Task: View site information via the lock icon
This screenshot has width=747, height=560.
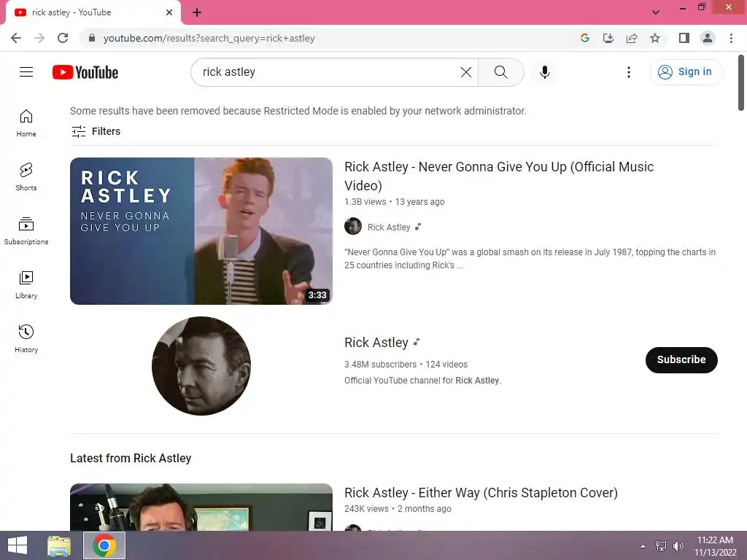Action: (92, 38)
